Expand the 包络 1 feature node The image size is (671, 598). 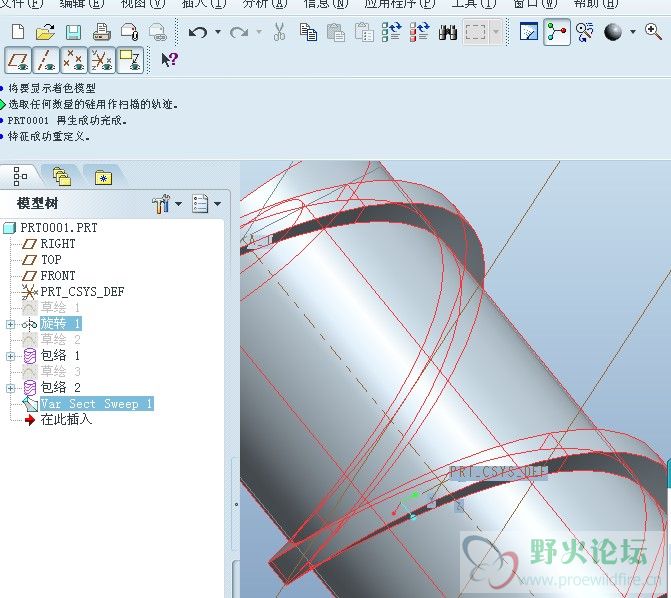pos(10,356)
